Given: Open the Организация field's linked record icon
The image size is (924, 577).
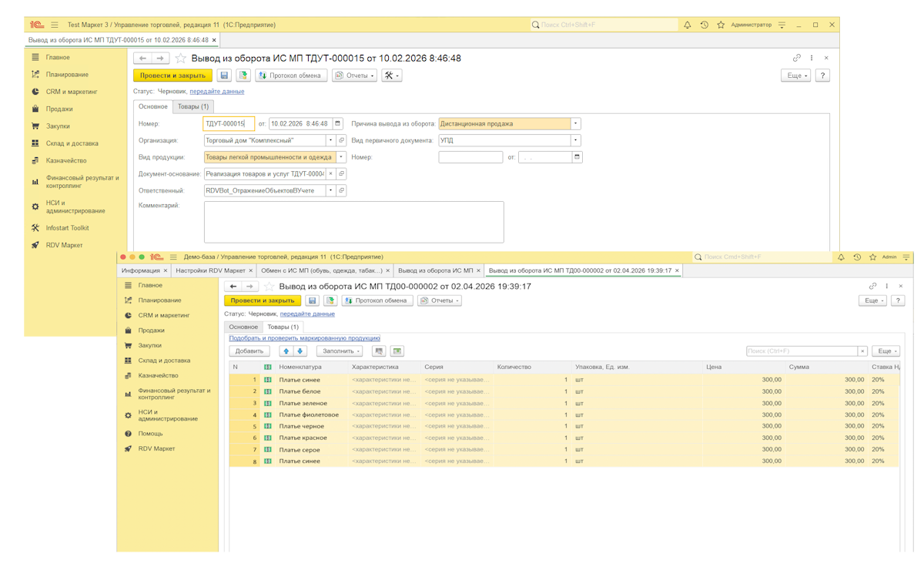Looking at the screenshot, I should click(342, 140).
